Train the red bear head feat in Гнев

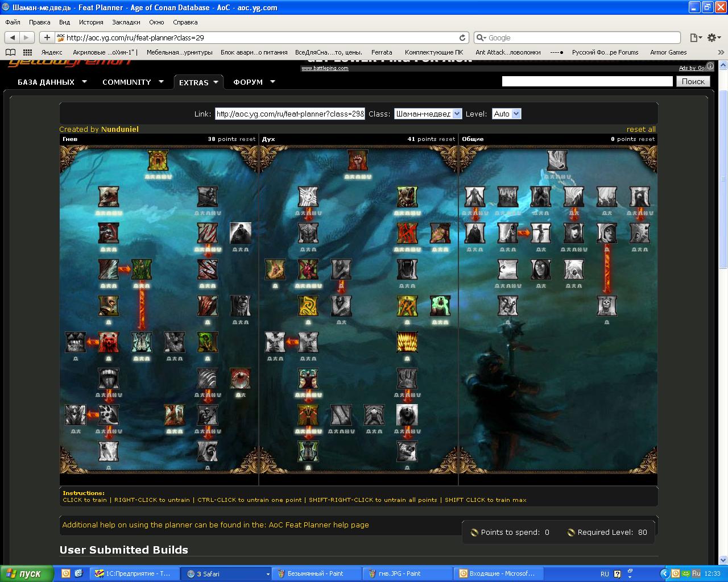pyautogui.click(x=109, y=342)
